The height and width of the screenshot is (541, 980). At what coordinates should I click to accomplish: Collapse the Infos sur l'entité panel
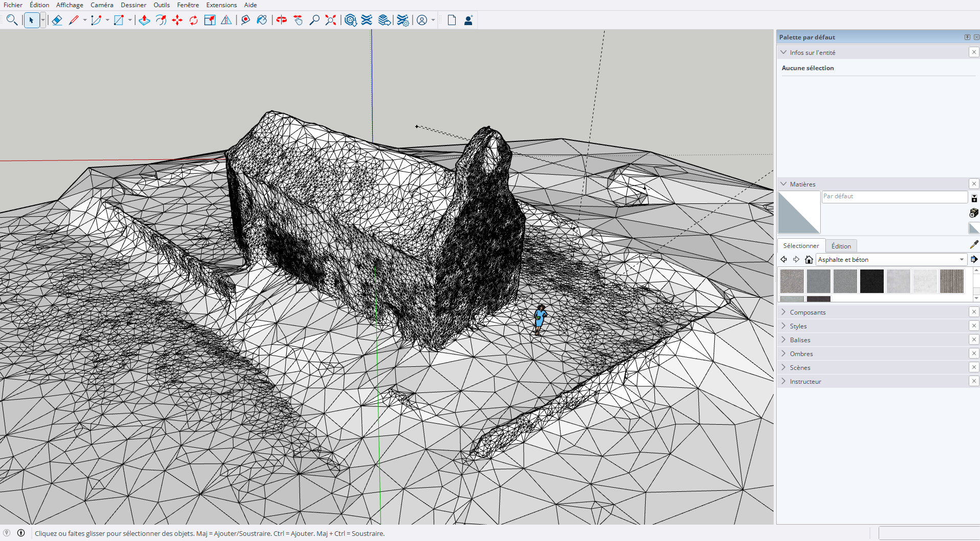[x=783, y=52]
